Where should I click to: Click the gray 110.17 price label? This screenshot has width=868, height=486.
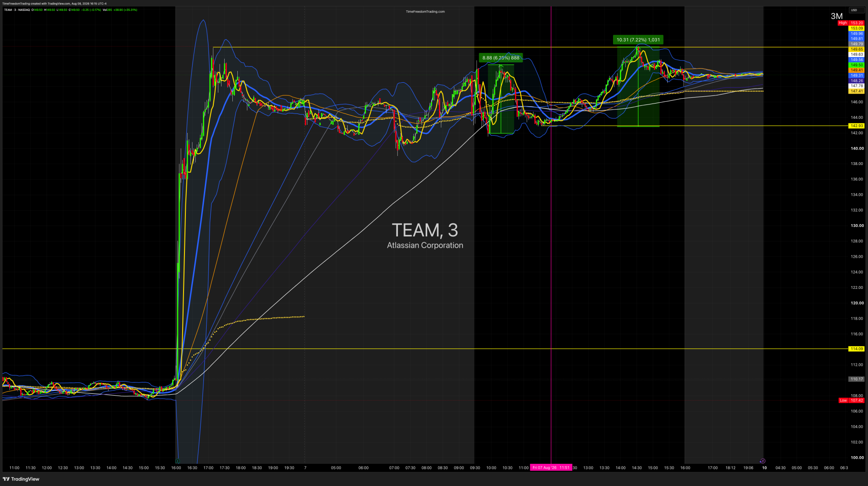point(856,379)
